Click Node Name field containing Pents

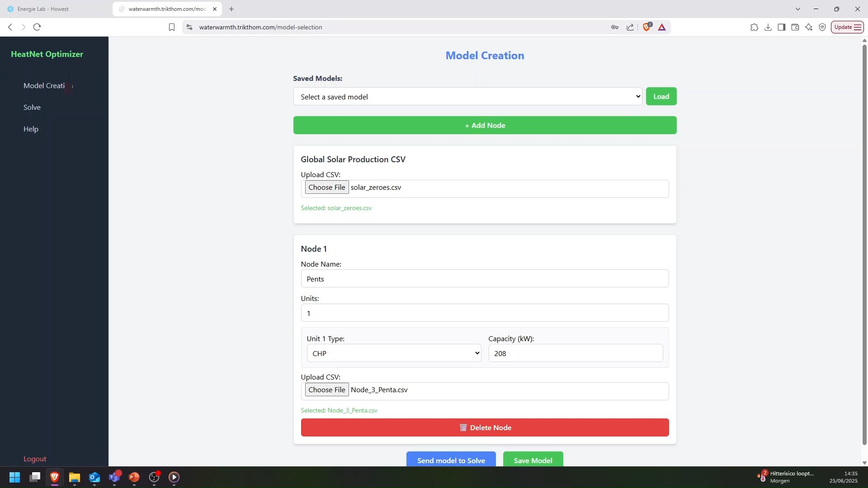pos(485,278)
